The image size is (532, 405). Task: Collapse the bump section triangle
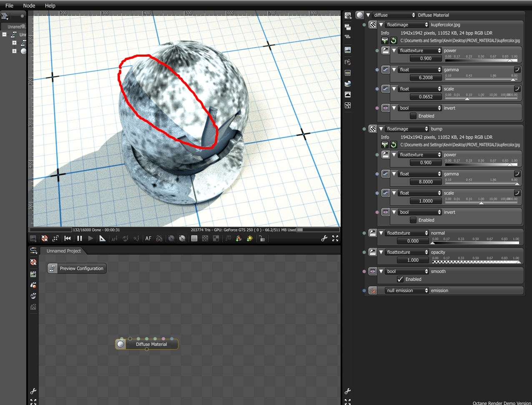(x=381, y=129)
